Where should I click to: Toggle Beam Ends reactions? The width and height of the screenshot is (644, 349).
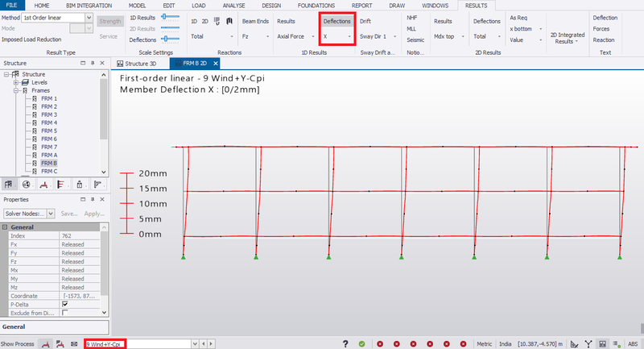point(255,21)
